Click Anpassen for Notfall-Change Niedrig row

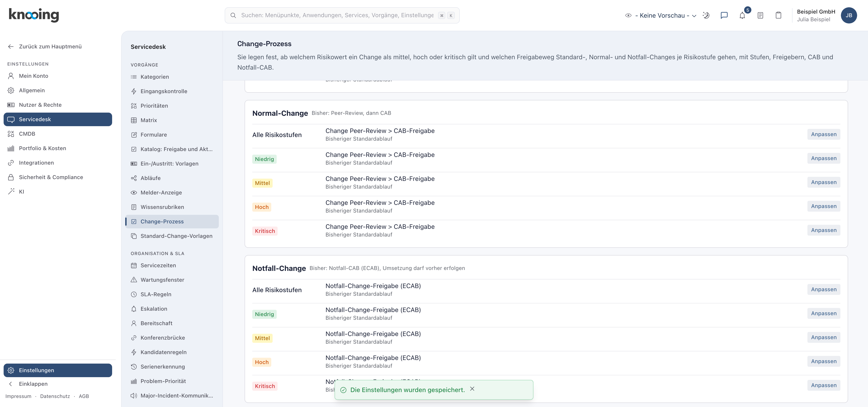tap(823, 314)
